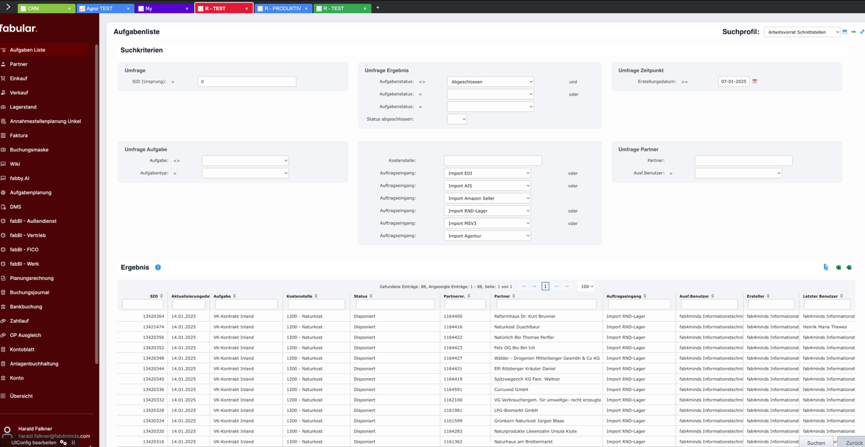865x447 pixels.
Task: Expand the top-left sidebar chevron
Action: 6,7
